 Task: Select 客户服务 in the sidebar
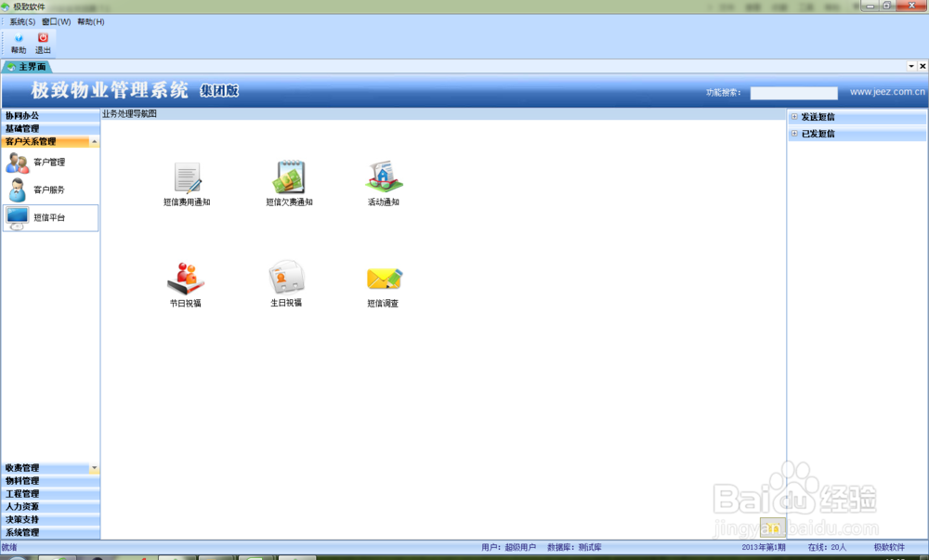50,190
